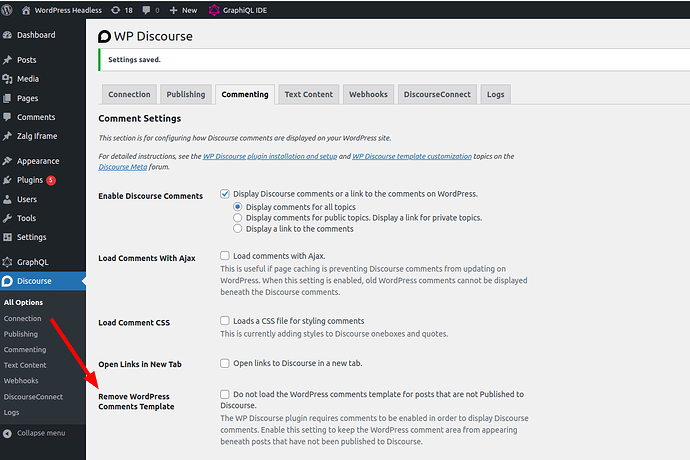690x460 pixels.
Task: Select the Commenting tab
Action: (x=245, y=94)
